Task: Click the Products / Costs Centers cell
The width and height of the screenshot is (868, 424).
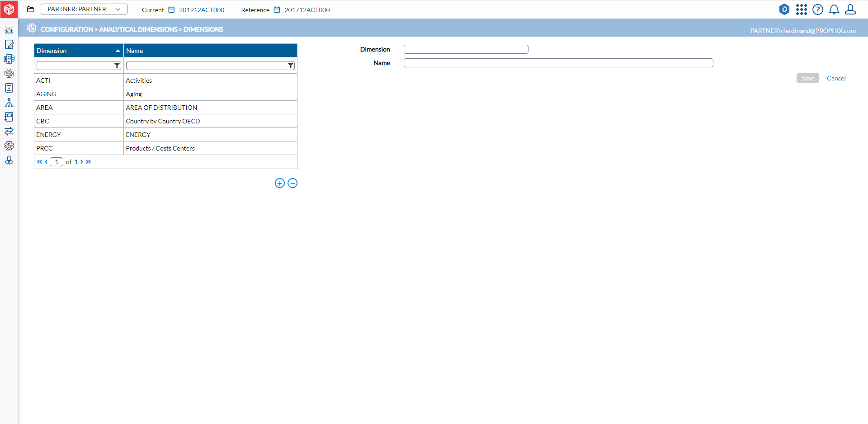Action: tap(210, 148)
